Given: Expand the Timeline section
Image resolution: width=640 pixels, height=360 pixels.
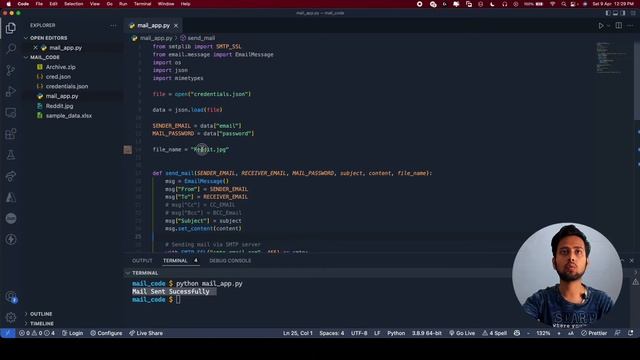Looking at the screenshot, I should [42, 324].
